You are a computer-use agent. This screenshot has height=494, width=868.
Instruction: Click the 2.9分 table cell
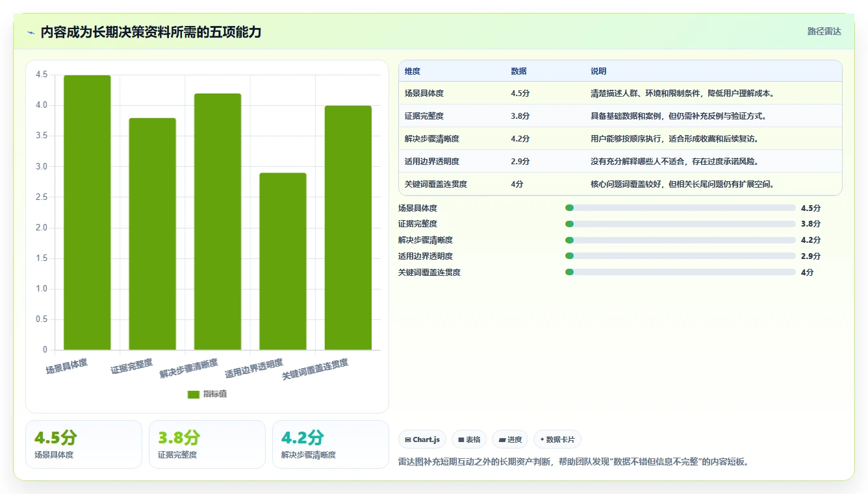coord(520,162)
